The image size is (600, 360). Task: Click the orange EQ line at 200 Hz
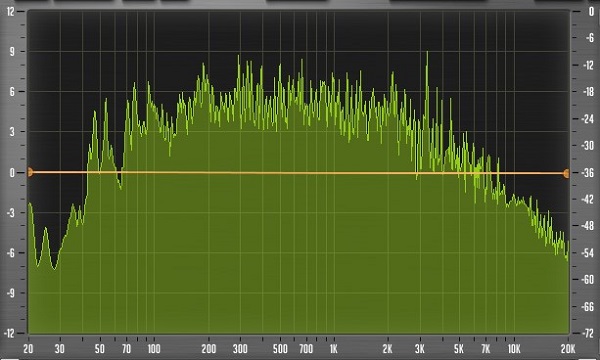tap(209, 173)
